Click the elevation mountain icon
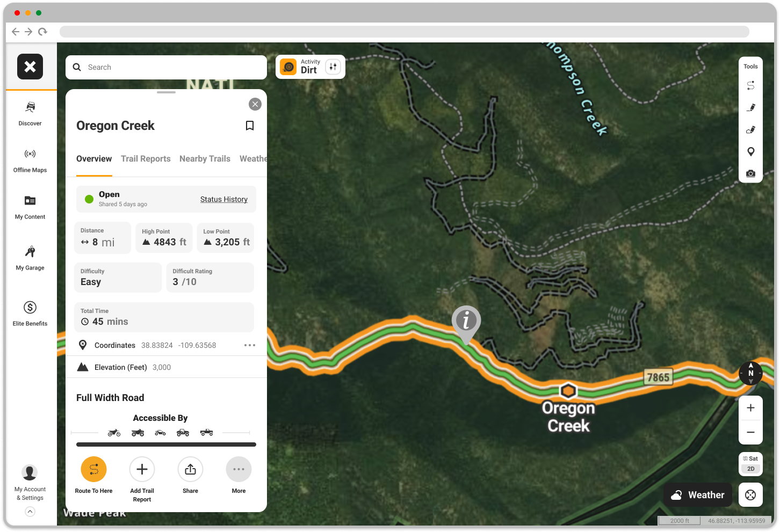Screen dimensions: 780x532 83,367
